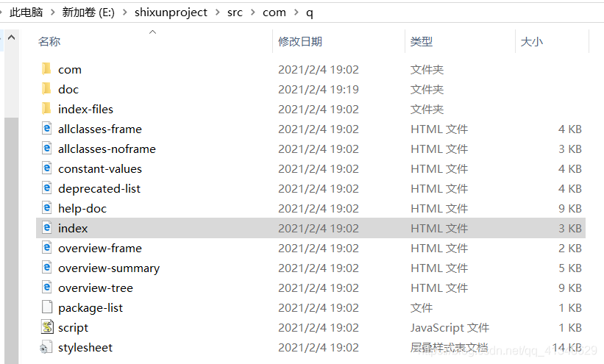Open the doc folder icon
The height and width of the screenshot is (364, 604).
coord(46,89)
